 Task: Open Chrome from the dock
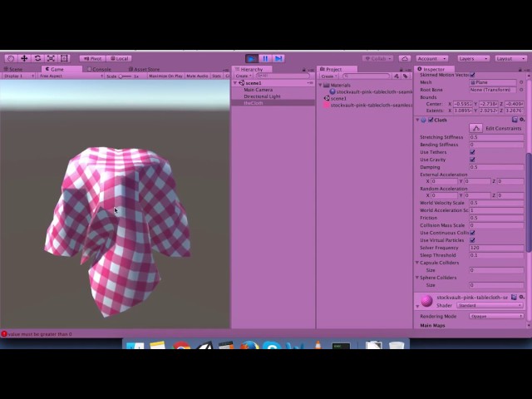(x=181, y=345)
